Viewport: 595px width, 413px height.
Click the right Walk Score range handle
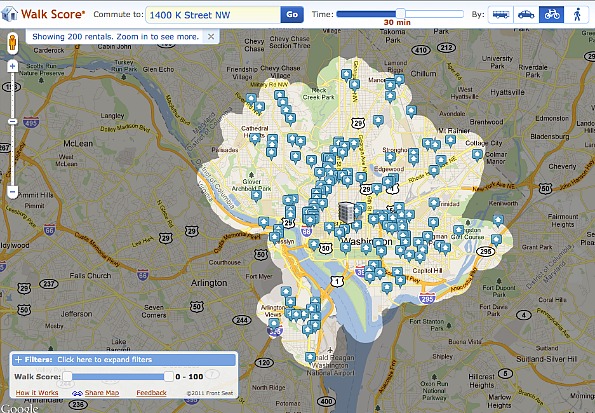click(x=168, y=377)
